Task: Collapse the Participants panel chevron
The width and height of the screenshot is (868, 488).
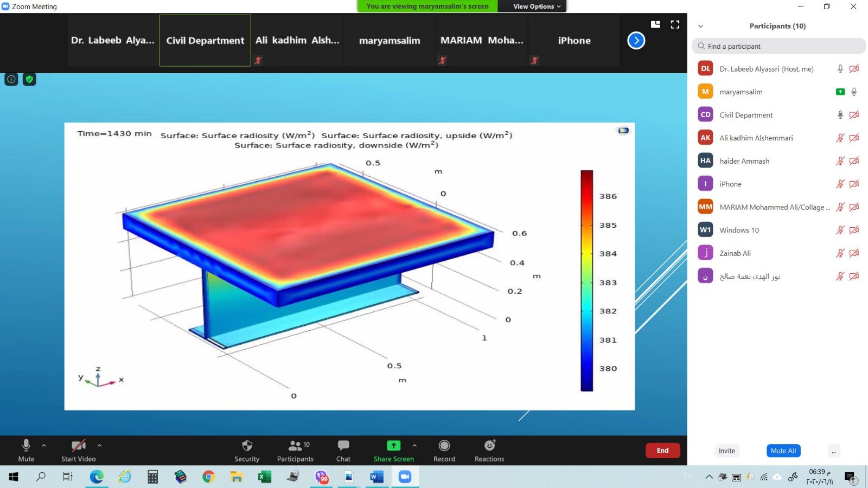Action: pyautogui.click(x=700, y=26)
